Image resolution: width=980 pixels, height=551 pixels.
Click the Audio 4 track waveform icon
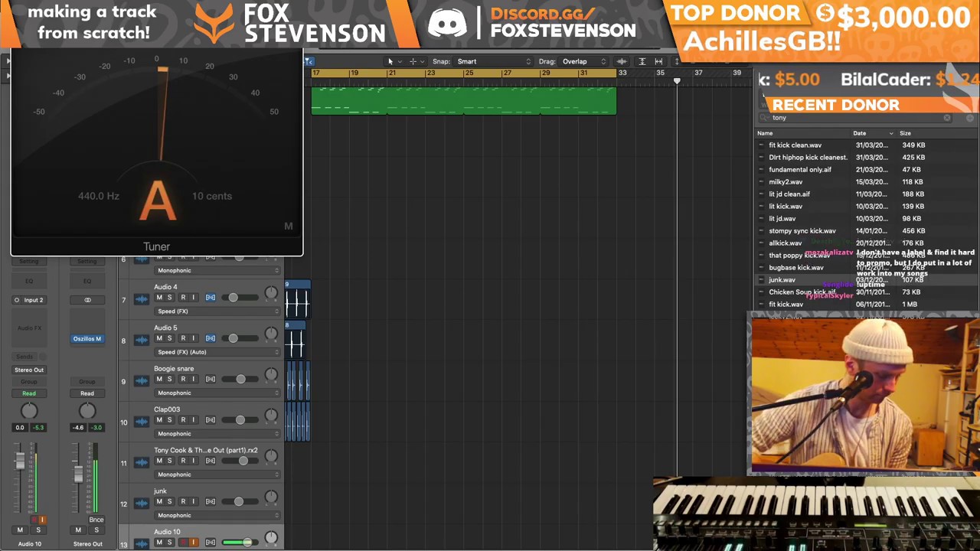[x=142, y=299]
